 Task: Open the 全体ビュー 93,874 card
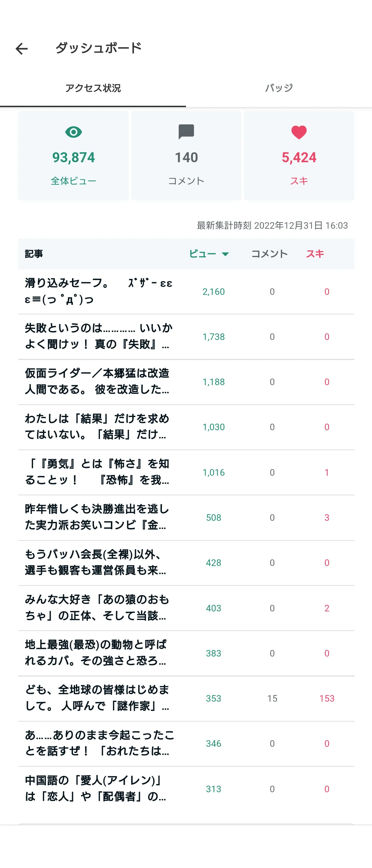pyautogui.click(x=73, y=155)
